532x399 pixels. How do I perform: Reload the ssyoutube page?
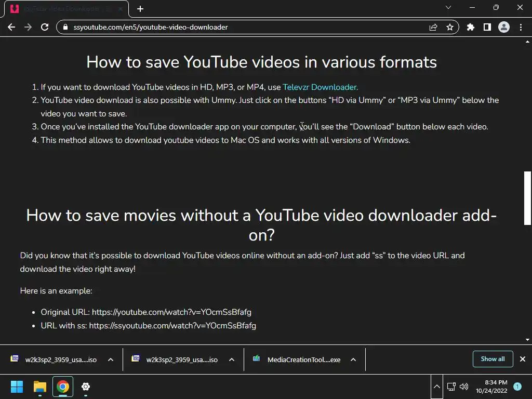45,27
